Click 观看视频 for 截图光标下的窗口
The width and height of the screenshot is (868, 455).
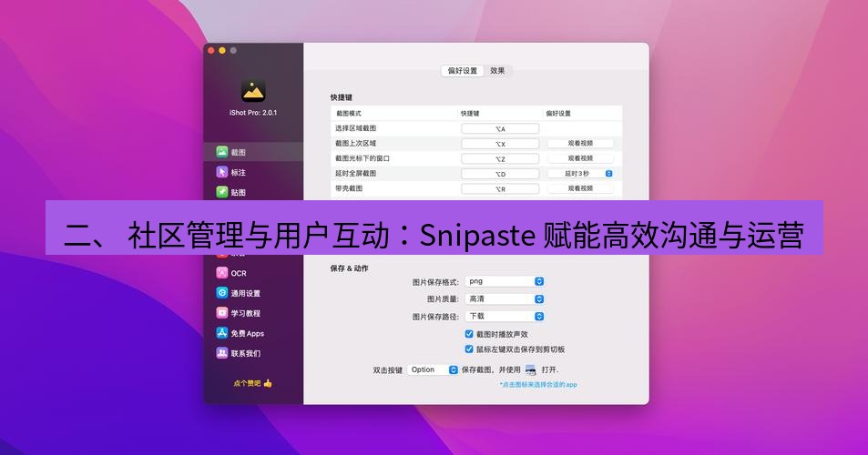click(x=580, y=158)
